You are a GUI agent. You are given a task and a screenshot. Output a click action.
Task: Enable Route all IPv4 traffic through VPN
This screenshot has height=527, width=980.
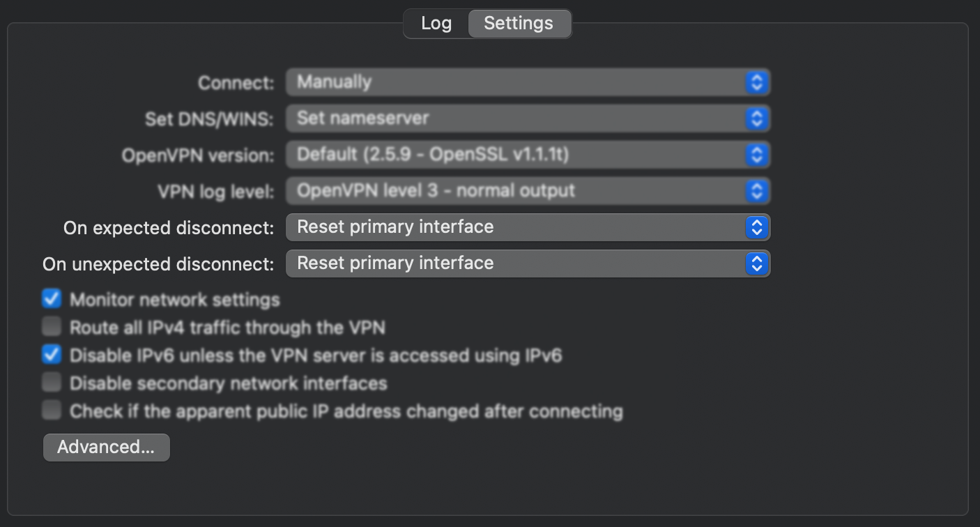coord(52,327)
